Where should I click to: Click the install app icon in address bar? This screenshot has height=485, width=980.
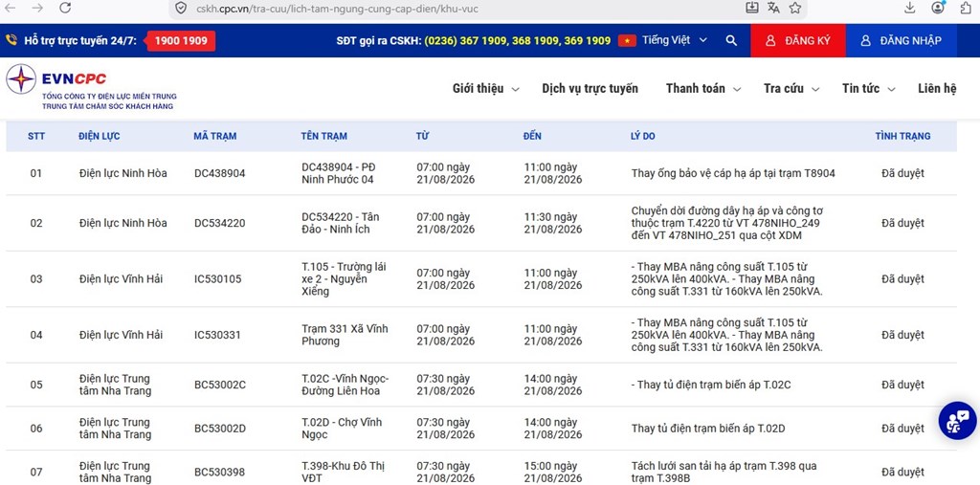(x=752, y=8)
